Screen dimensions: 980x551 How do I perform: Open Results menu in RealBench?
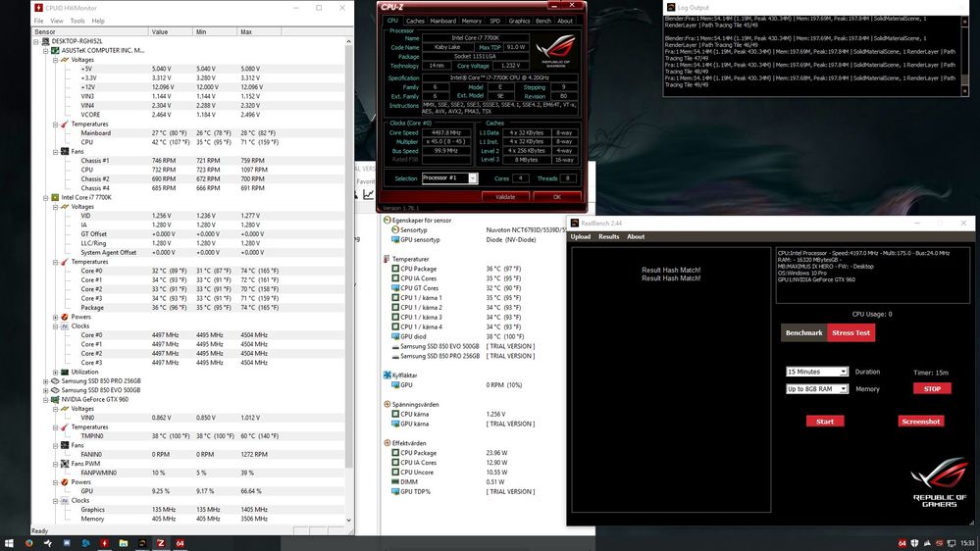(609, 236)
